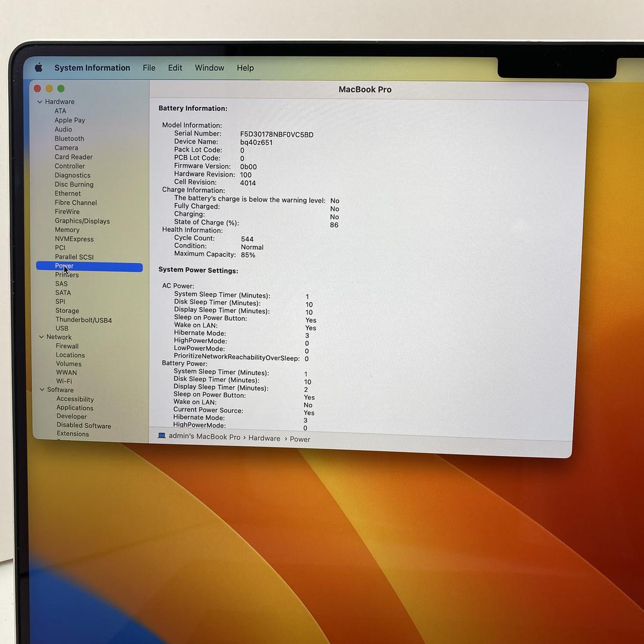Open the Help menu

coord(245,68)
